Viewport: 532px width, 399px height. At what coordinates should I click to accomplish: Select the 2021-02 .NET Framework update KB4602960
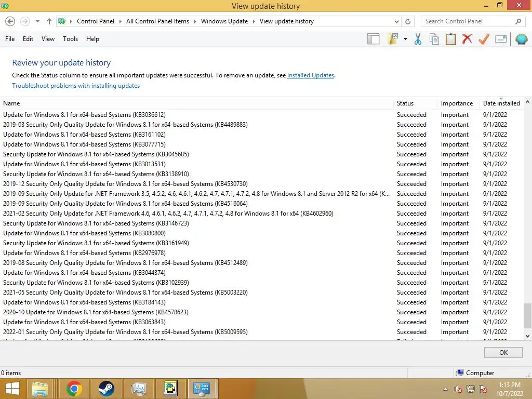tap(261, 214)
